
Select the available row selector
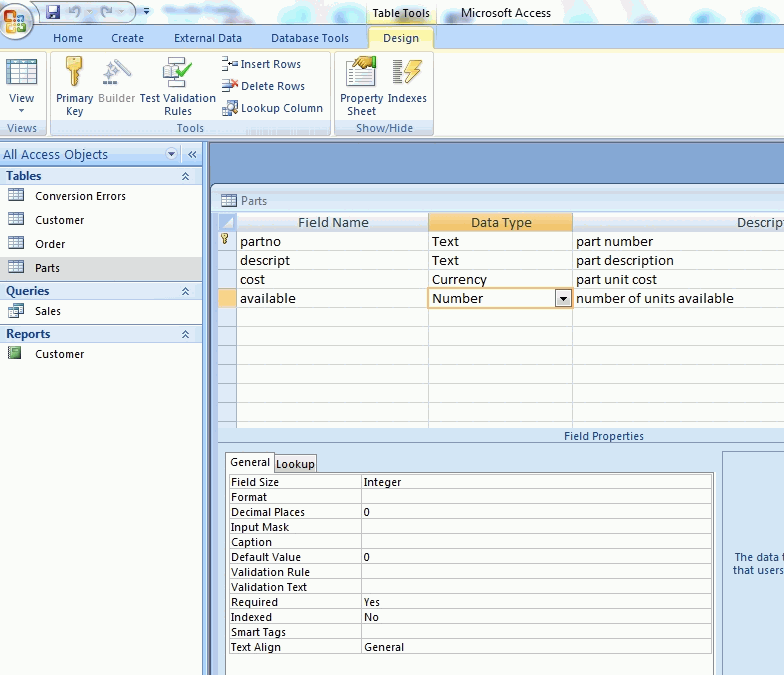227,298
